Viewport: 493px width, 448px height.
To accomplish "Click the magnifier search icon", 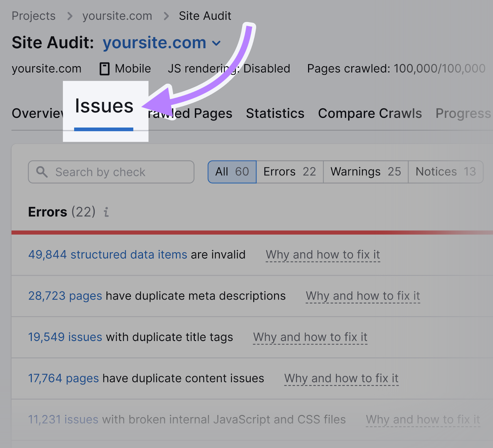I will click(42, 172).
